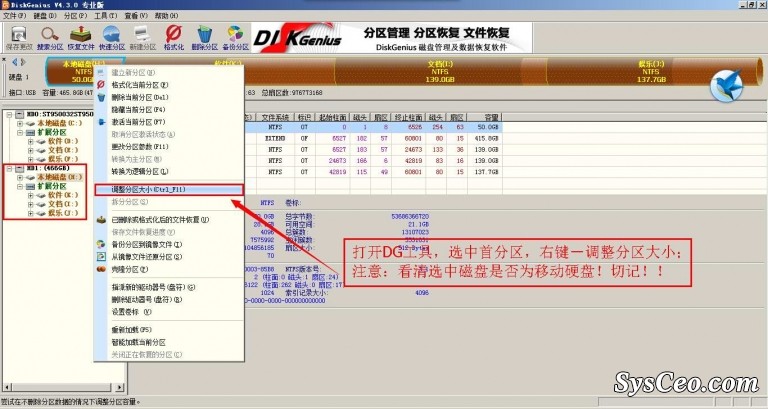The image size is (768, 409).
Task: Open the 查看(V) menu
Action: [x=136, y=16]
